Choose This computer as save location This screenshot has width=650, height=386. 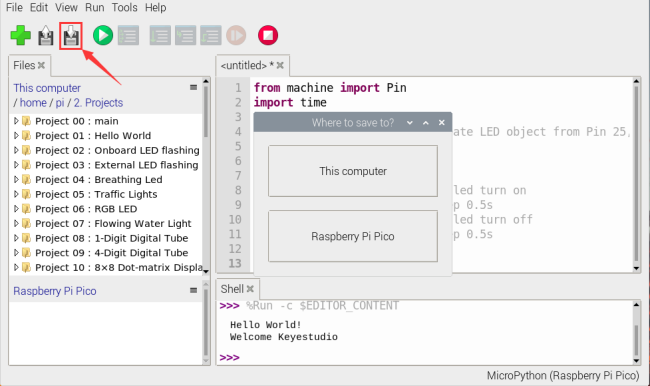353,171
